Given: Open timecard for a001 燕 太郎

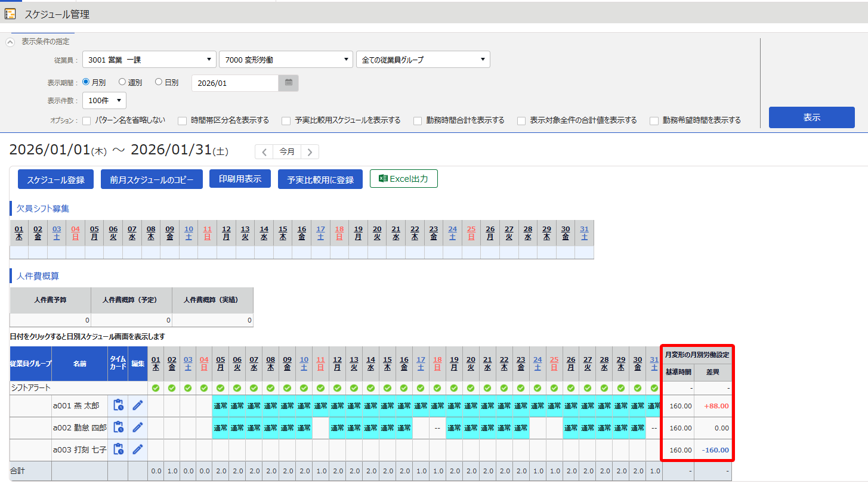Looking at the screenshot, I should pos(118,405).
